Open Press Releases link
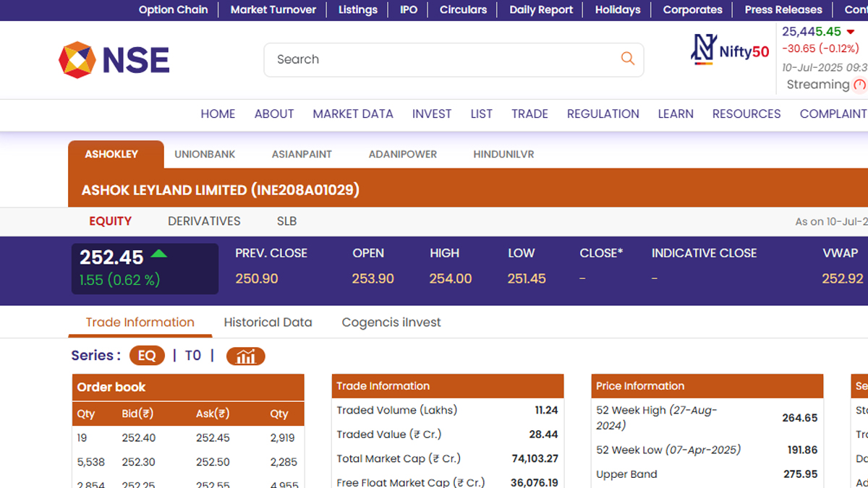 pos(783,10)
